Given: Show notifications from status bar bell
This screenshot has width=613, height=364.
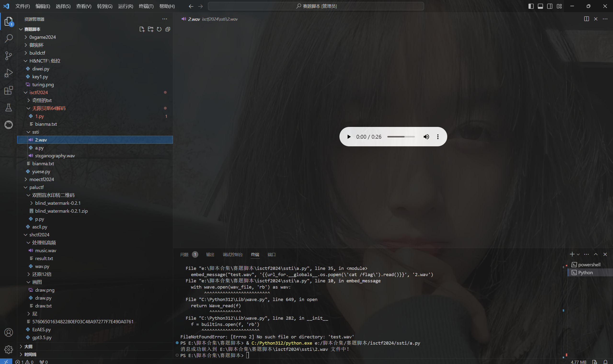Looking at the screenshot, I should pyautogui.click(x=605, y=362).
